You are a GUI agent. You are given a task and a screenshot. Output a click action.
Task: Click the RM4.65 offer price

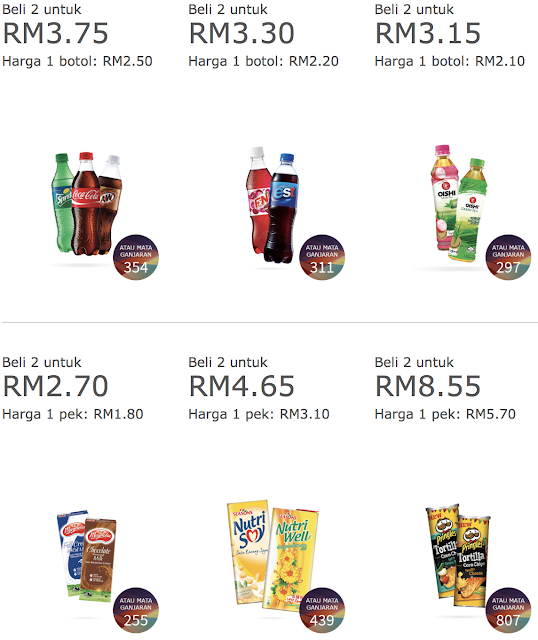pos(242,386)
